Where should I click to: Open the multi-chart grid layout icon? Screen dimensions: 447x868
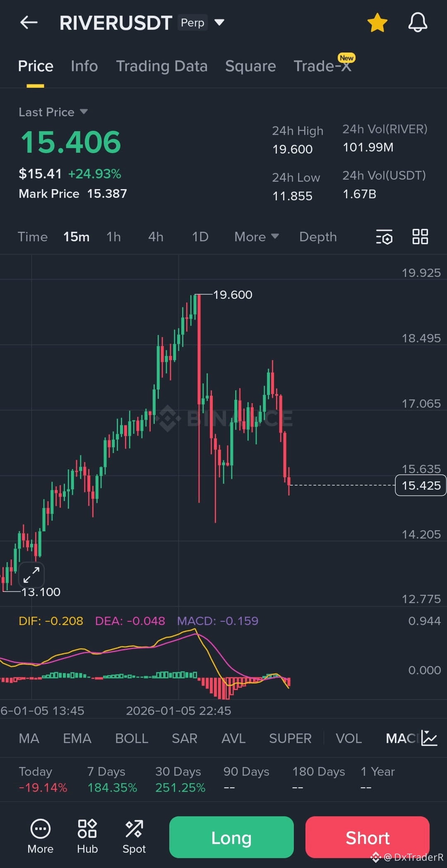(x=420, y=237)
